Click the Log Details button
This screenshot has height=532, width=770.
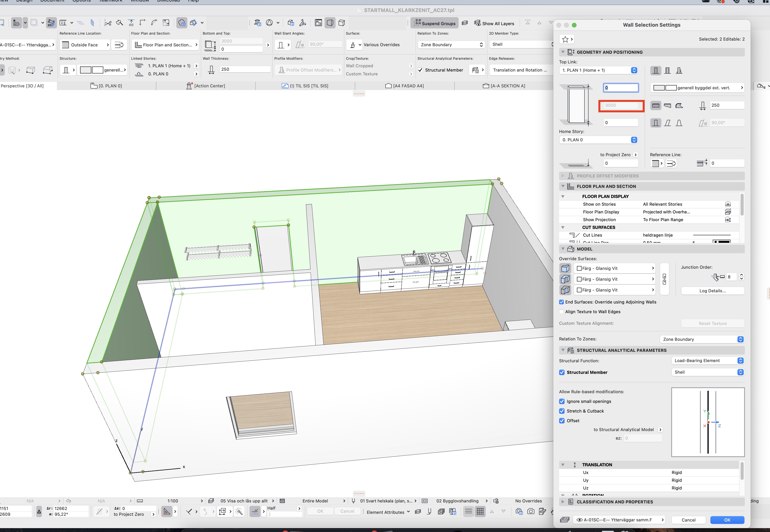712,291
